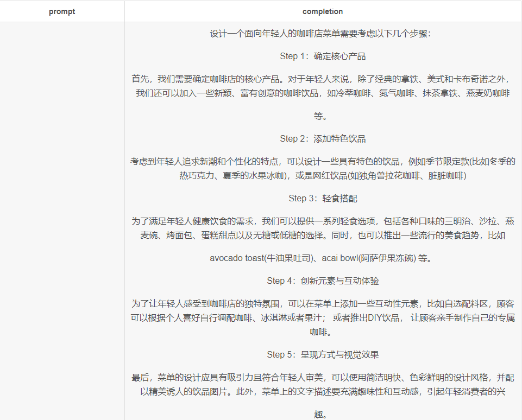Click the line starting '为了让年轻人感受到咖啡店'
The image size is (522, 420).
[323, 304]
